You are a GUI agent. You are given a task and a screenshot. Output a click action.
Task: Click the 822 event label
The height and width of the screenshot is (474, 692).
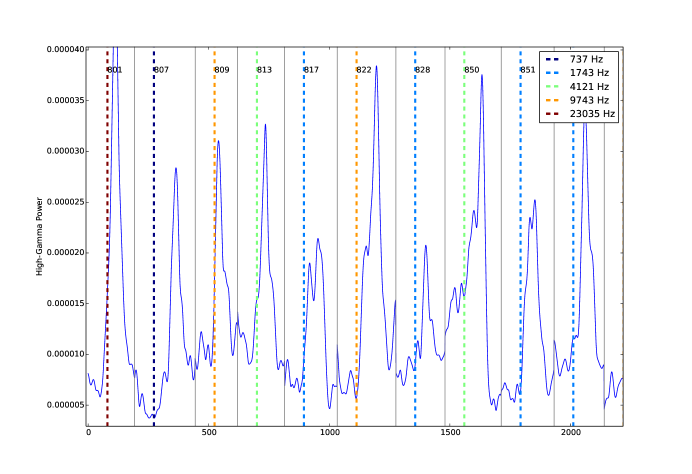click(x=364, y=70)
